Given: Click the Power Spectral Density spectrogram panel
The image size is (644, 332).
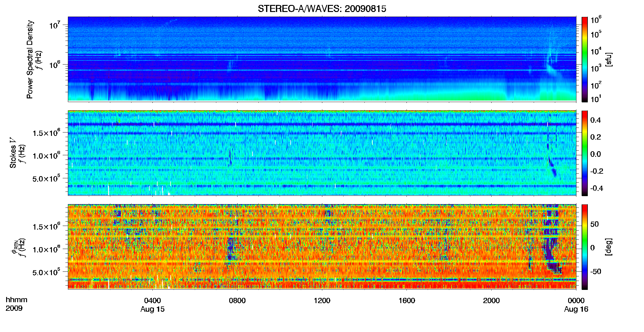Looking at the screenshot, I should (x=322, y=59).
